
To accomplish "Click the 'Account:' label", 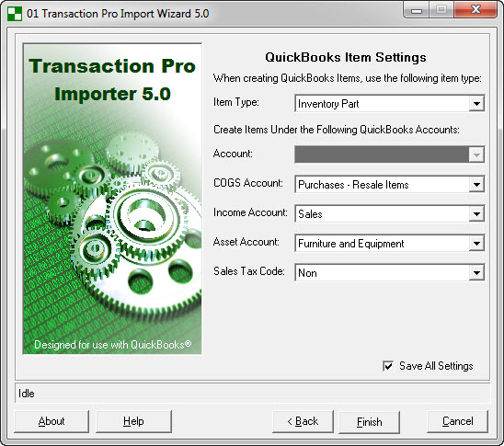I will point(233,154).
